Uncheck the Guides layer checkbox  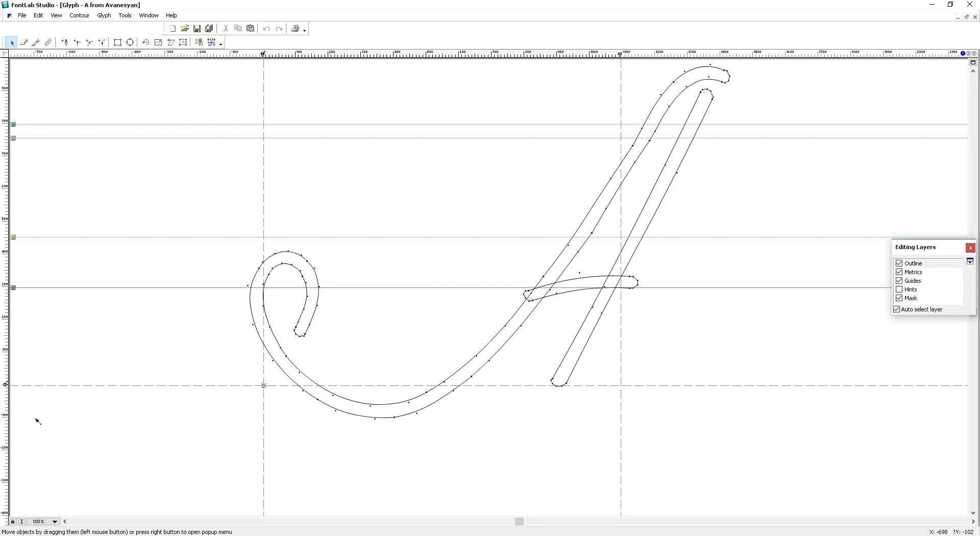coord(899,281)
